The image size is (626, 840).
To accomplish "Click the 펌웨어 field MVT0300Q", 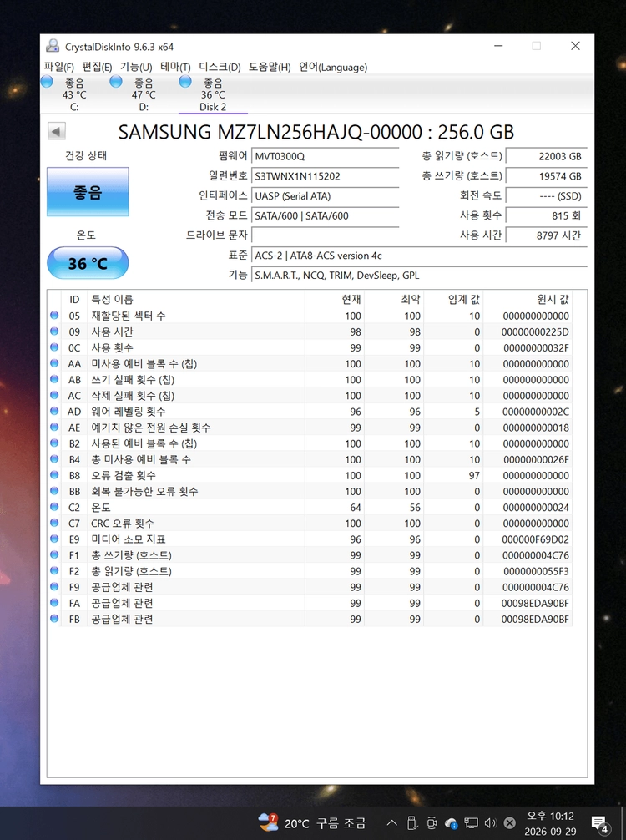I will [x=325, y=156].
